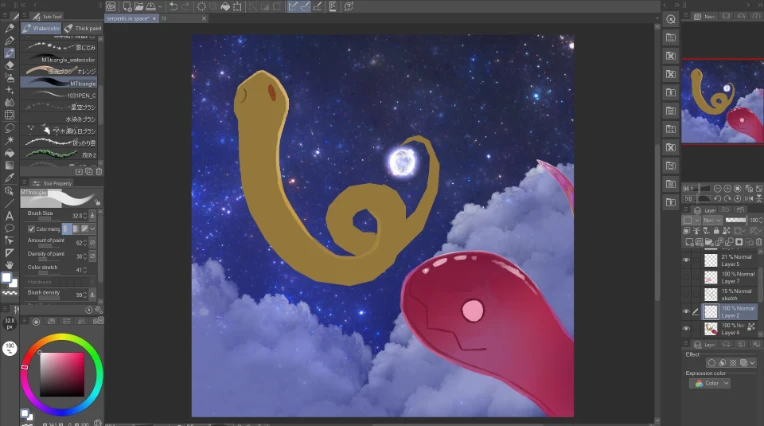Pick a shade in the color wheel square

click(x=62, y=374)
